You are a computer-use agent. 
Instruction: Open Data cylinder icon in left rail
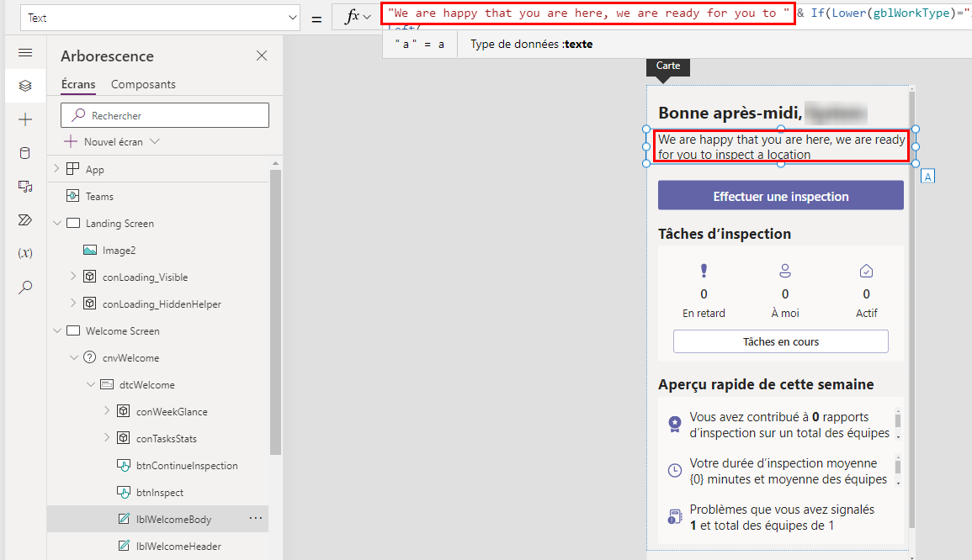[x=25, y=153]
